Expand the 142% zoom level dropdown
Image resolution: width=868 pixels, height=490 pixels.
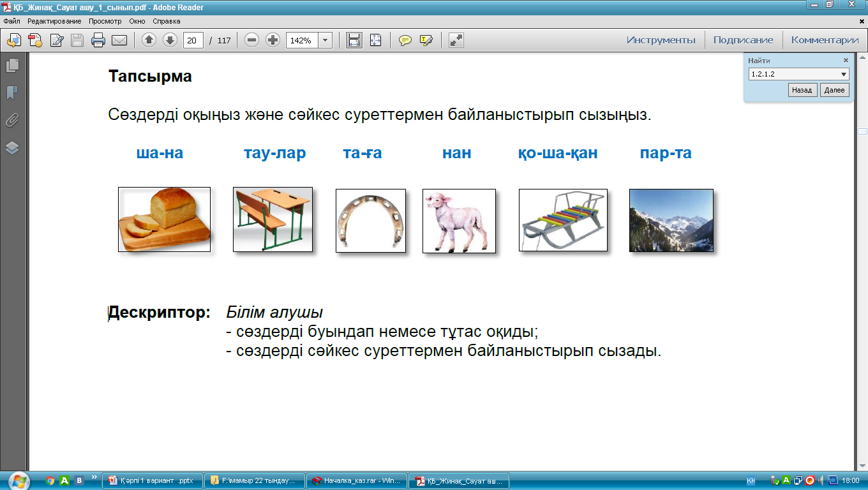point(325,40)
